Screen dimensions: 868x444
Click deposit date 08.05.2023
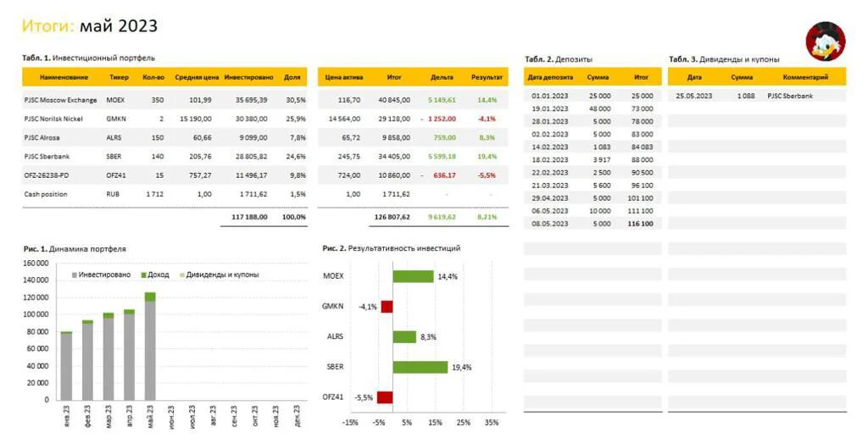(x=549, y=225)
